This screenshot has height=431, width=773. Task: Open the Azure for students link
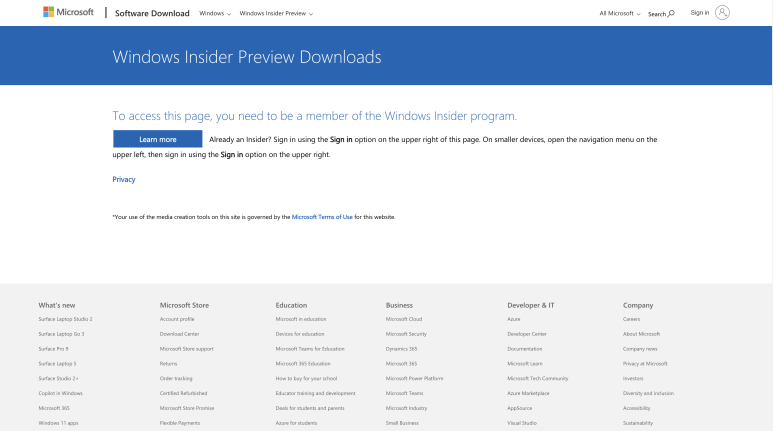click(296, 423)
